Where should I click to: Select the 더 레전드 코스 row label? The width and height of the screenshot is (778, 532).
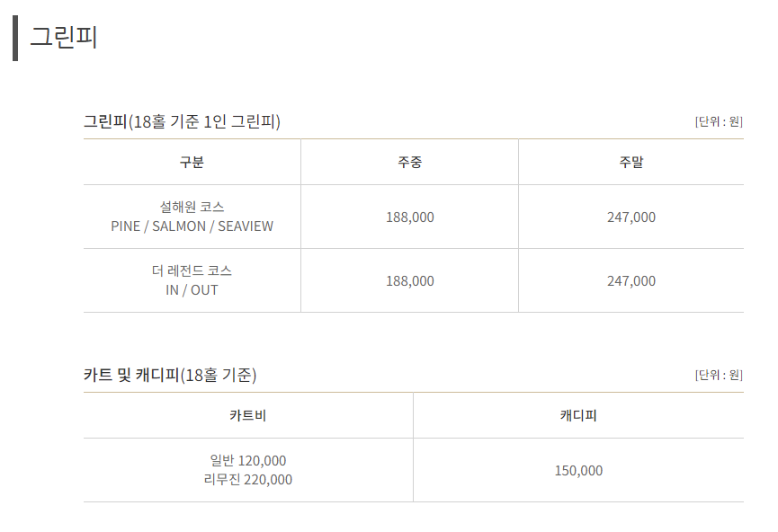[192, 270]
